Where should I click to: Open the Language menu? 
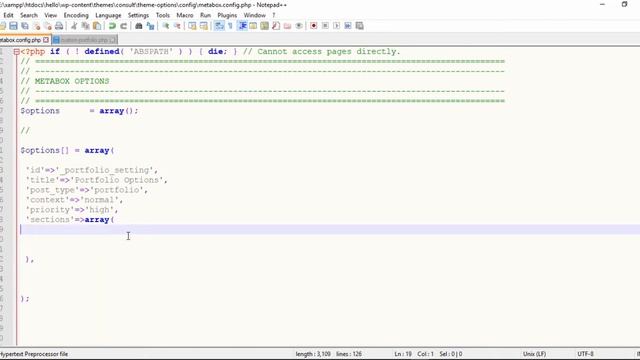point(108,15)
